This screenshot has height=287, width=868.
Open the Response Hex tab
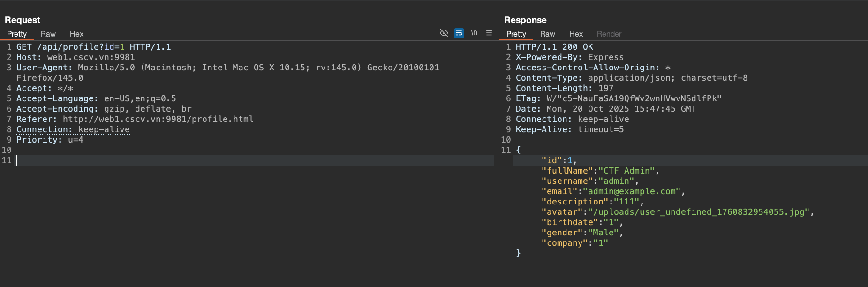576,34
